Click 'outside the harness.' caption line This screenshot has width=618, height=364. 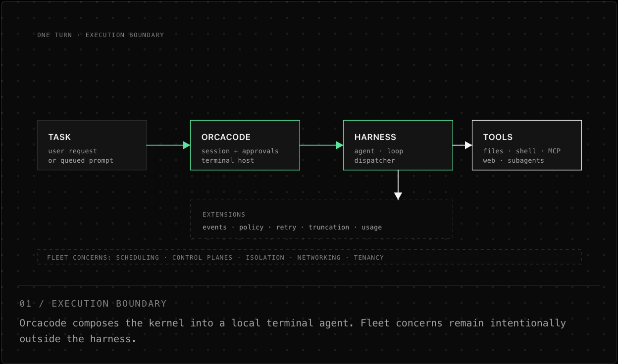pos(78,339)
